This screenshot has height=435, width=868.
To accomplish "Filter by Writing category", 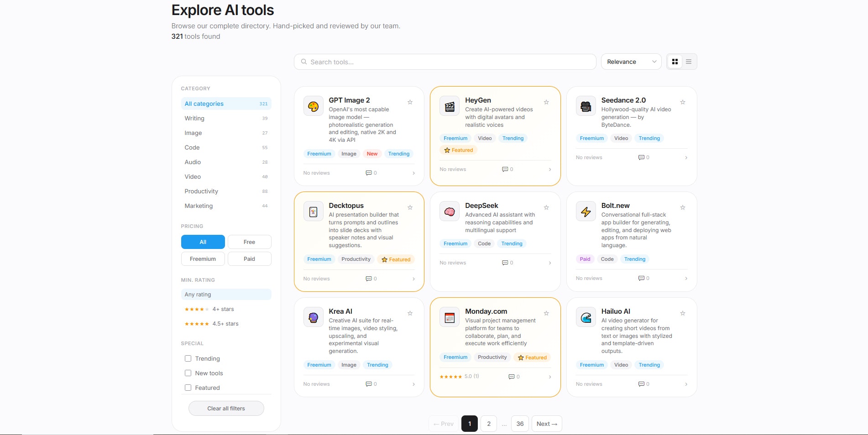I will point(226,118).
